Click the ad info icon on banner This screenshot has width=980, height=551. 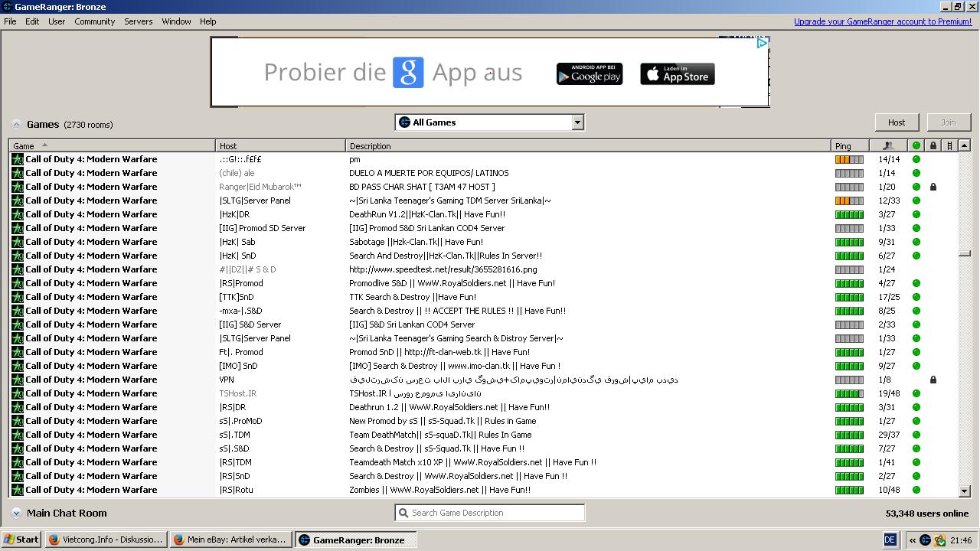pyautogui.click(x=762, y=44)
